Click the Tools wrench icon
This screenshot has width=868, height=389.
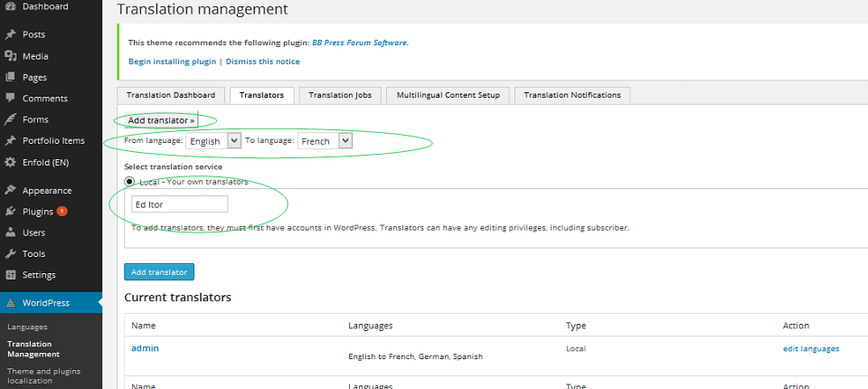(10, 253)
